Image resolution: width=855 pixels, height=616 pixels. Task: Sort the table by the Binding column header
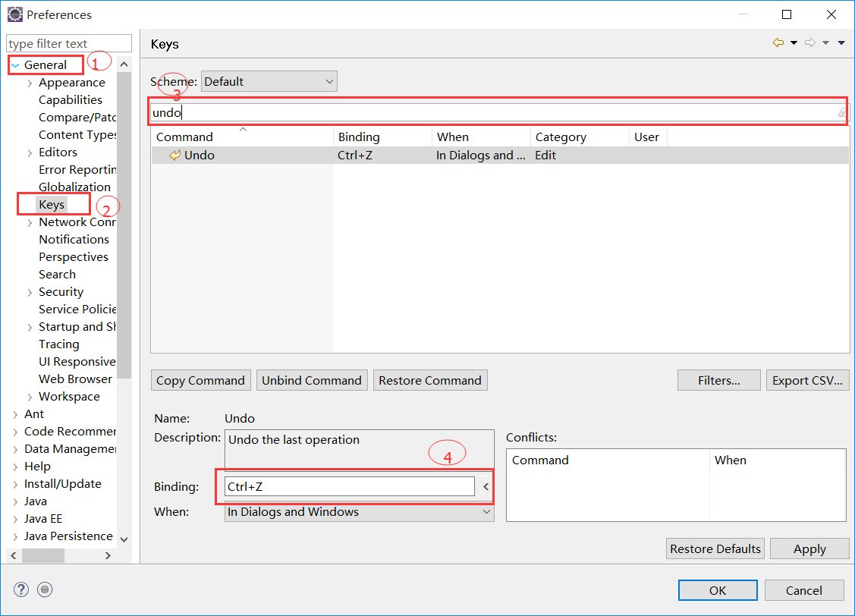(382, 137)
